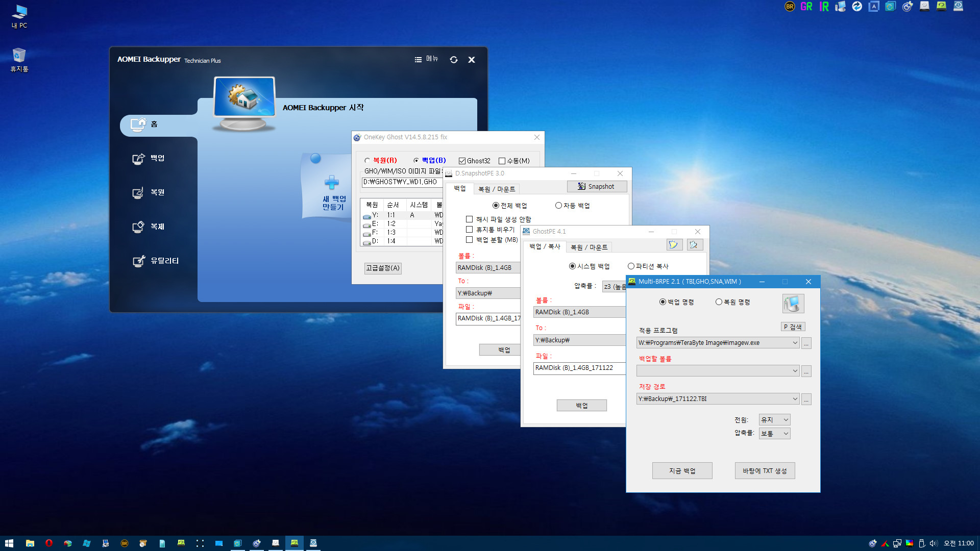The height and width of the screenshot is (551, 980).
Task: Launch Acronis 'A' icon in top bar
Action: click(874, 7)
